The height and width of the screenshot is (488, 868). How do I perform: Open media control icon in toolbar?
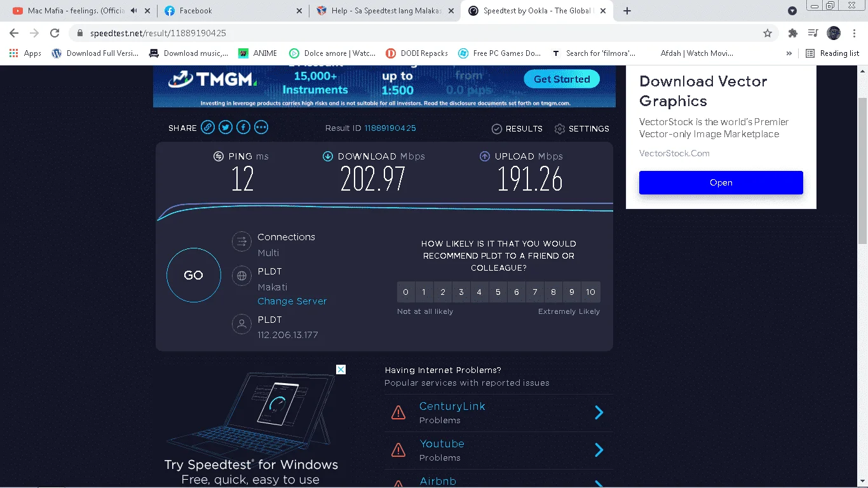click(x=813, y=33)
